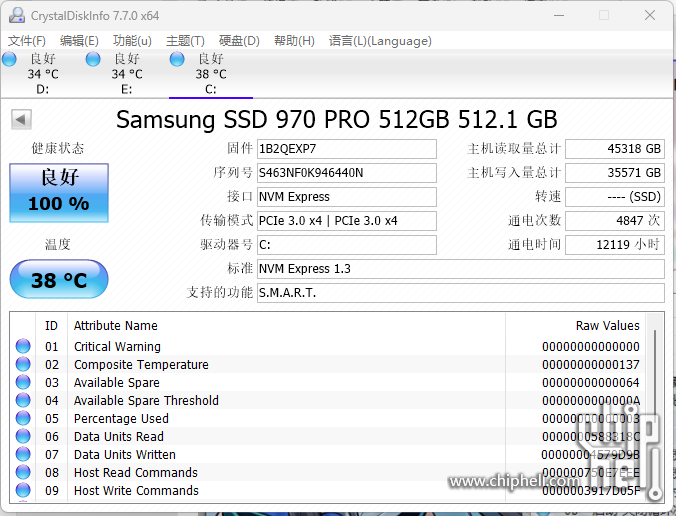The image size is (676, 516).
Task: Click the ID column header
Action: 51,325
